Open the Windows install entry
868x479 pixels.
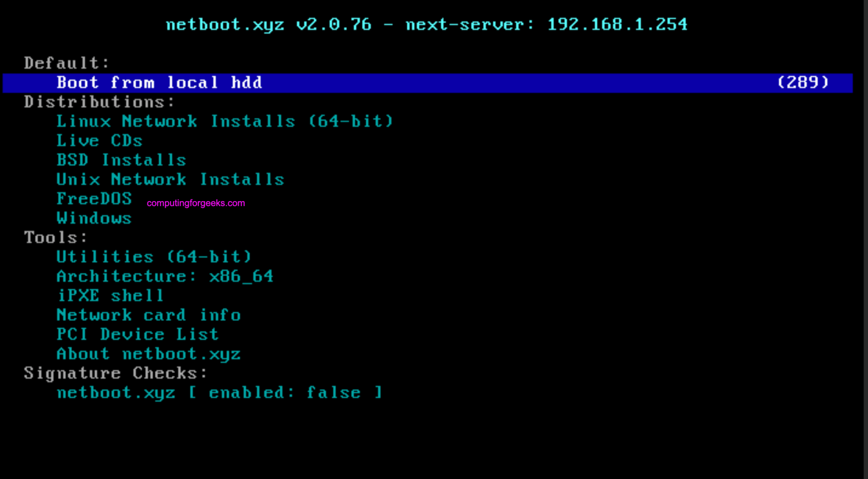(94, 218)
